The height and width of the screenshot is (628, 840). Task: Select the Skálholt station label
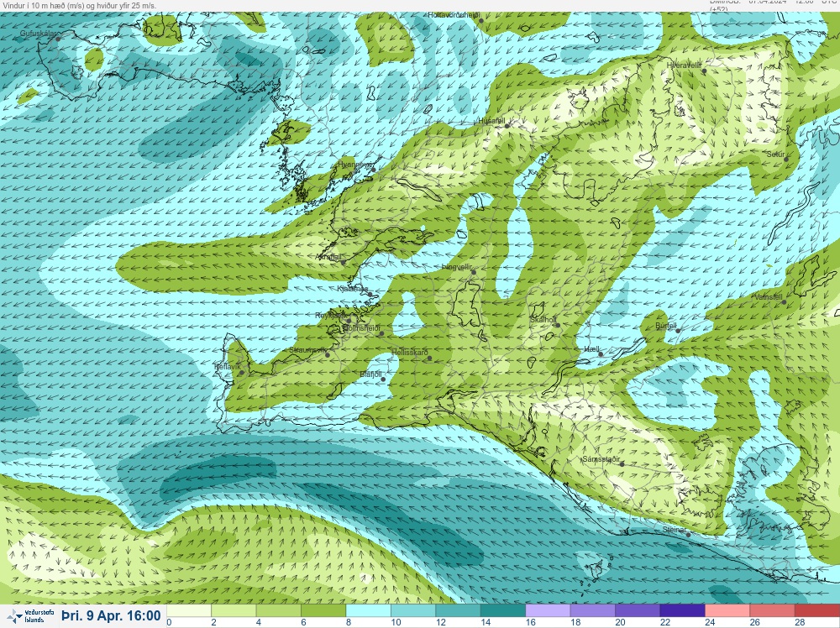coord(543,320)
